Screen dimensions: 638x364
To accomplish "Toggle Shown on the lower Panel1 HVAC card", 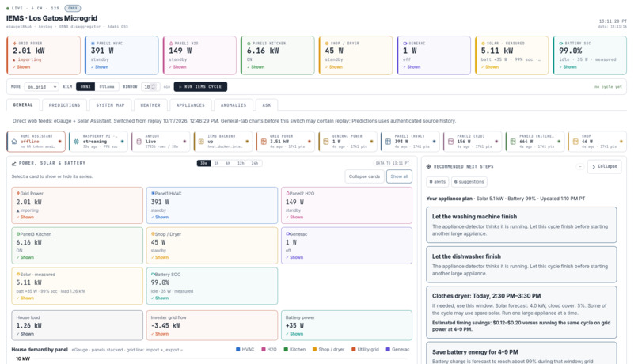I will pyautogui.click(x=160, y=217).
